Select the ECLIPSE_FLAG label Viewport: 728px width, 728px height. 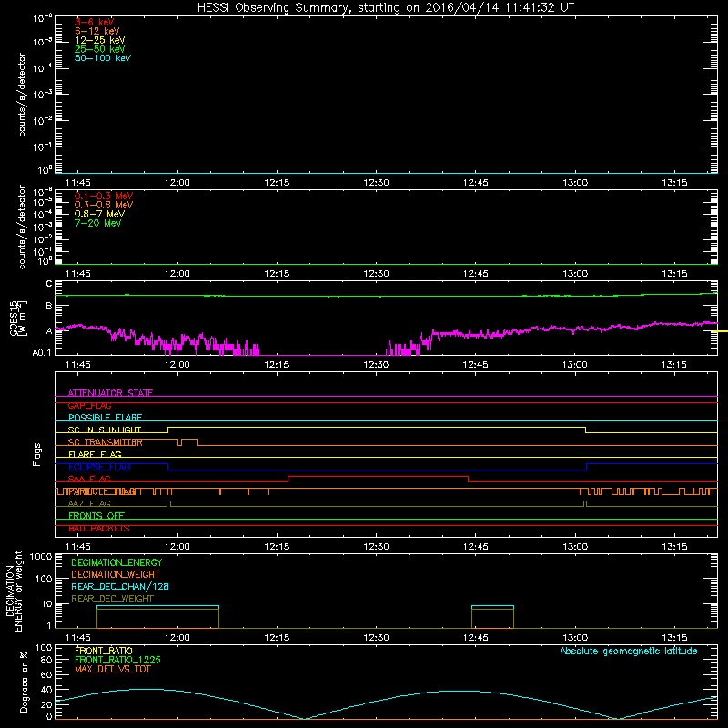pos(99,467)
